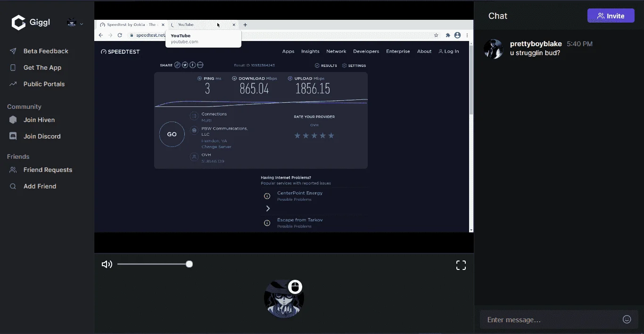Image resolution: width=644 pixels, height=334 pixels.
Task: Rate provider with the first star
Action: pos(297,136)
